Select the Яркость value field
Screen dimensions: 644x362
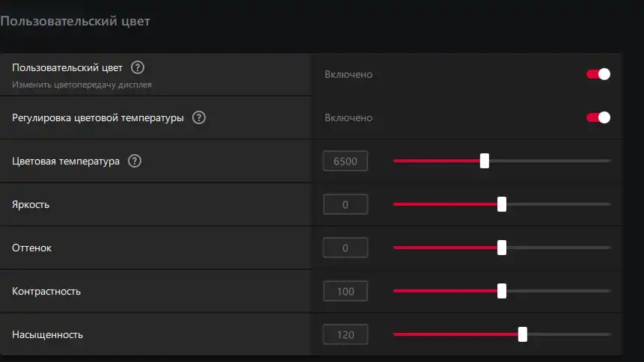[346, 205]
